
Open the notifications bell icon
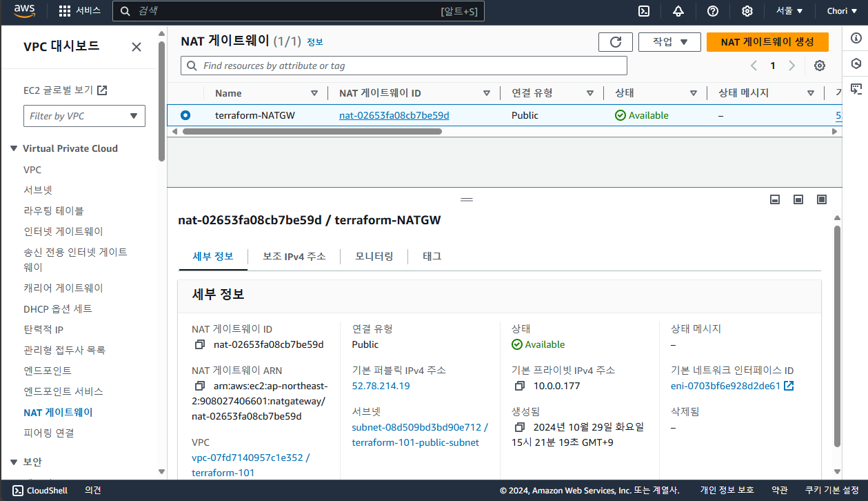click(x=678, y=11)
